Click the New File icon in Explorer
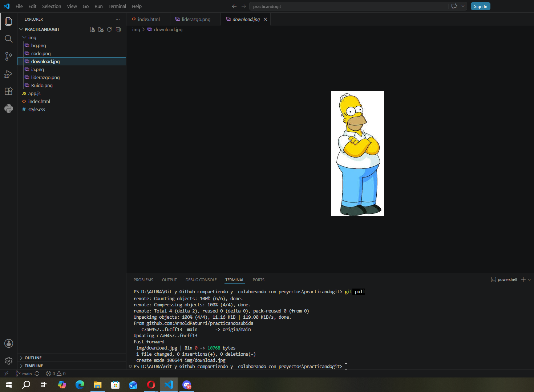The image size is (534, 392). [92, 29]
